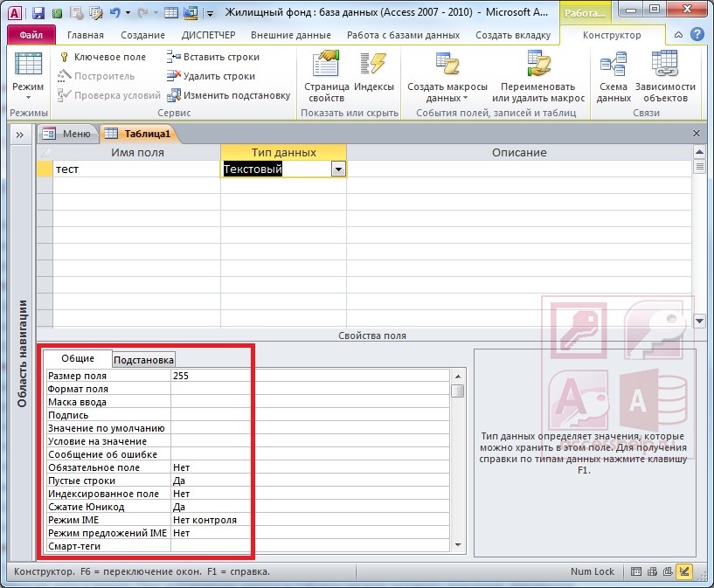Screen dimensions: 714x588
Task: Click the Access application logo icon
Action: (15, 13)
